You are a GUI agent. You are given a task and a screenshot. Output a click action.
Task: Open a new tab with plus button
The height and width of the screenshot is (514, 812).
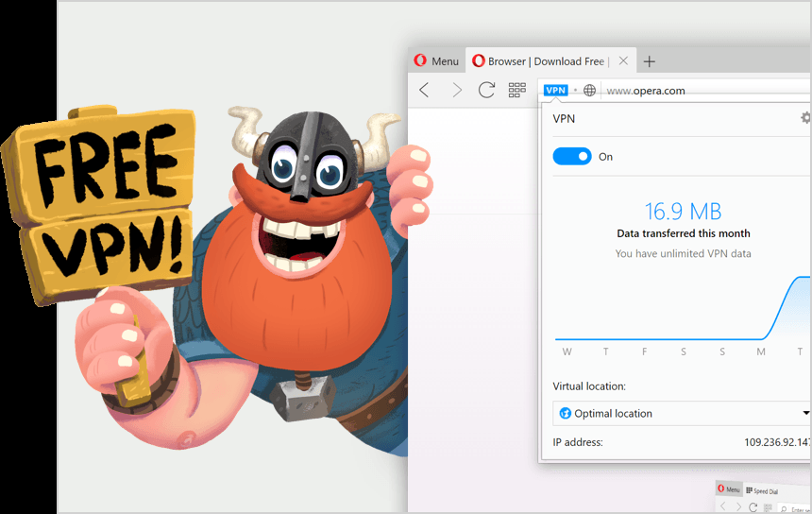(x=649, y=61)
